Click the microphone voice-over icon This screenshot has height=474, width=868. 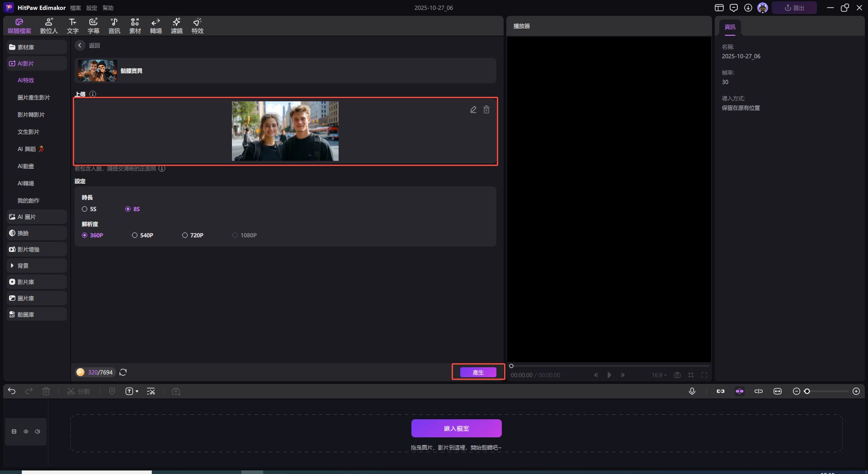tap(692, 391)
